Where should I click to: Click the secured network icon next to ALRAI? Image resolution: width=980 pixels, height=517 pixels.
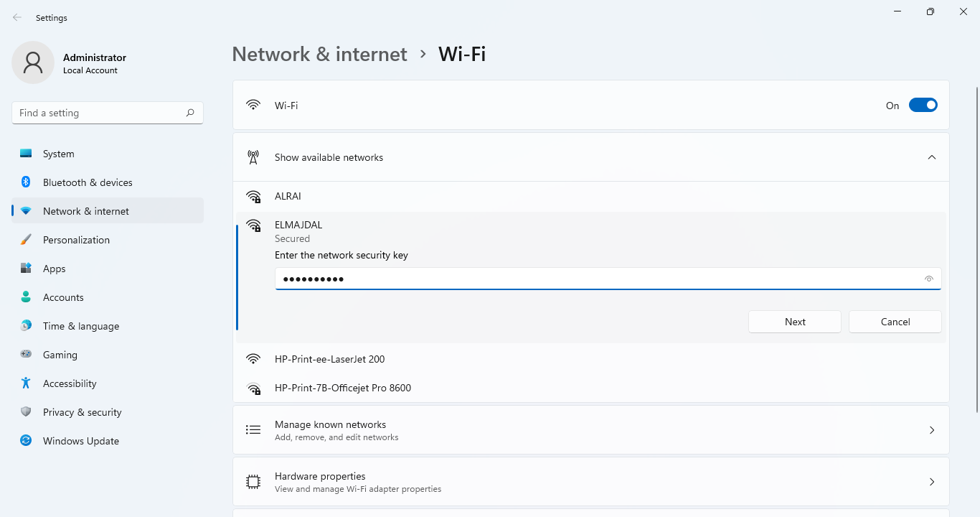tap(253, 196)
